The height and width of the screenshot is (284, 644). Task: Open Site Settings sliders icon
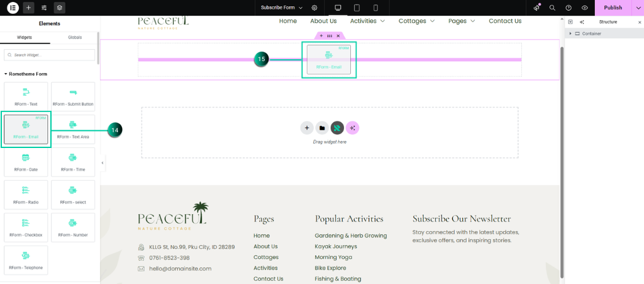(x=44, y=8)
